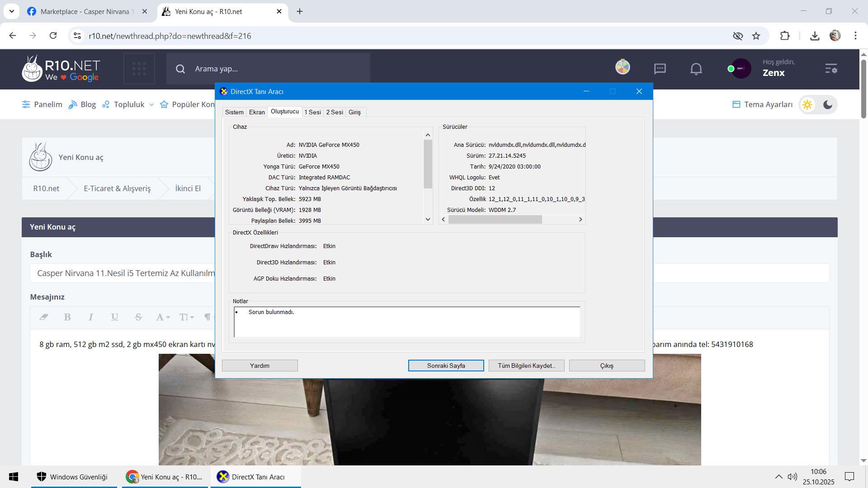
Task: Click the site information icon in address bar
Action: (77, 36)
